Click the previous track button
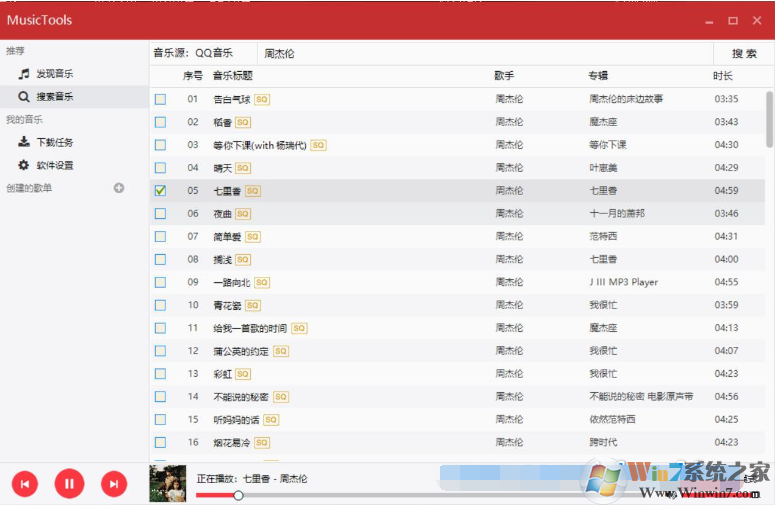 pos(25,484)
